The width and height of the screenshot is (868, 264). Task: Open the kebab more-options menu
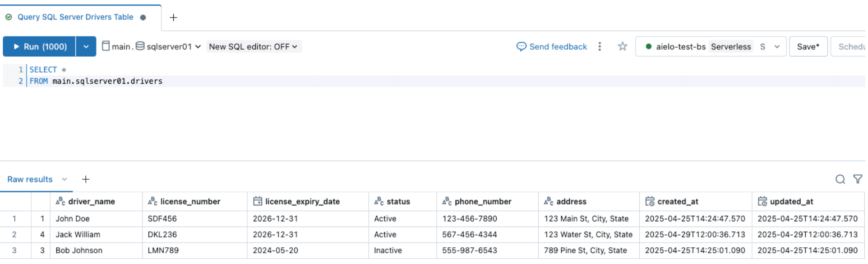600,46
